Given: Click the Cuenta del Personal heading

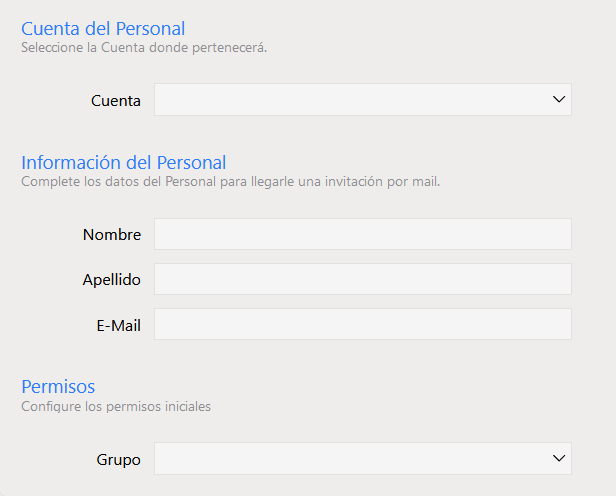Looking at the screenshot, I should 103,29.
